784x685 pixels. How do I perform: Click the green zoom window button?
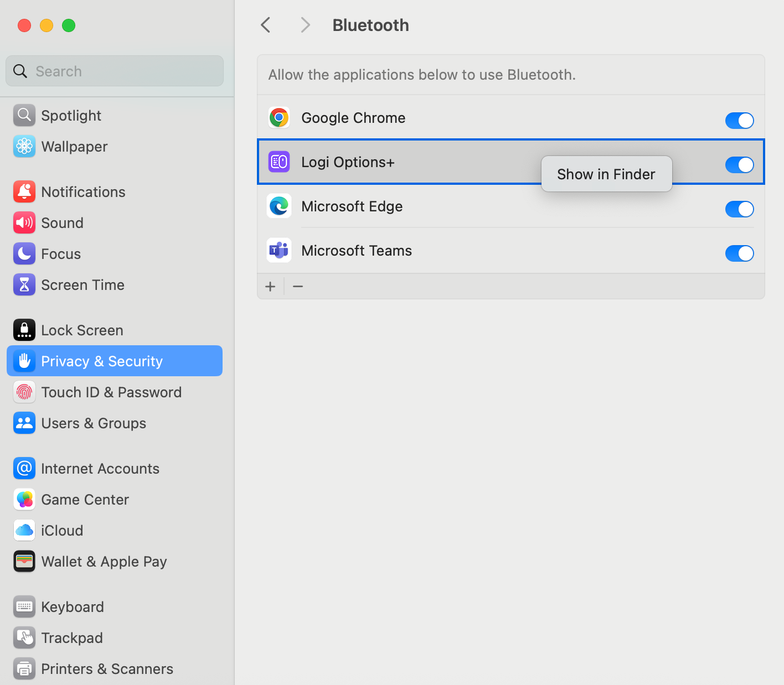pyautogui.click(x=69, y=25)
